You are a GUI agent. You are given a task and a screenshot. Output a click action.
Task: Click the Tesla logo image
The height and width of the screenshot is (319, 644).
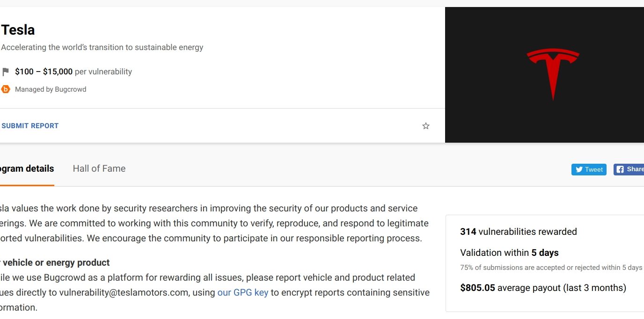553,75
